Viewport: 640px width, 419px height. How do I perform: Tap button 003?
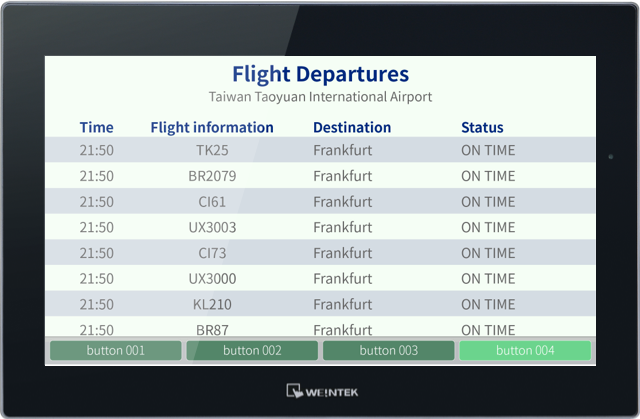pos(389,350)
